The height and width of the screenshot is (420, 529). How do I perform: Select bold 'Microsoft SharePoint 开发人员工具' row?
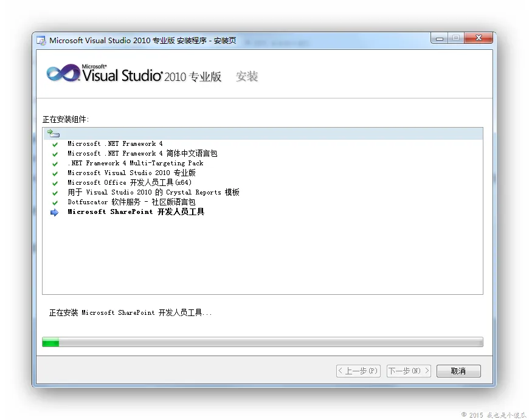136,212
